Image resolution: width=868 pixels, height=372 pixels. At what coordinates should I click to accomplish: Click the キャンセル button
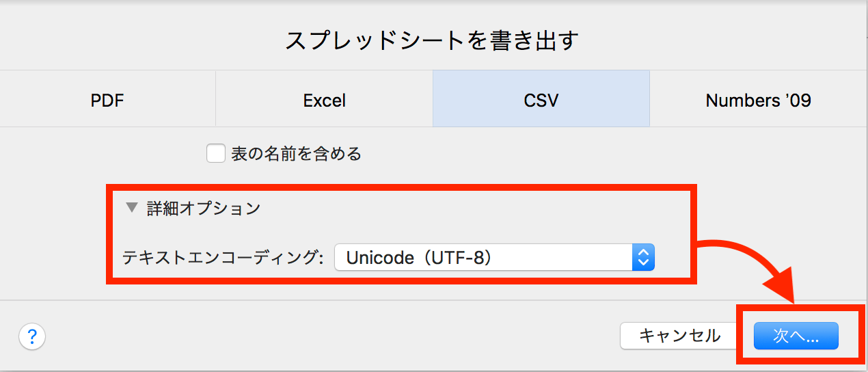(x=679, y=336)
